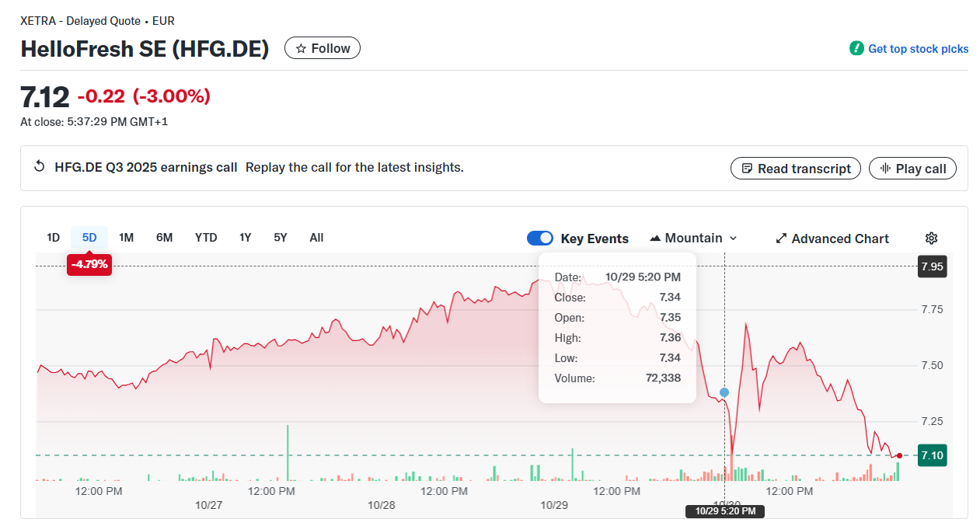Select the 1D time range tab
This screenshot has height=526, width=980.
[53, 238]
